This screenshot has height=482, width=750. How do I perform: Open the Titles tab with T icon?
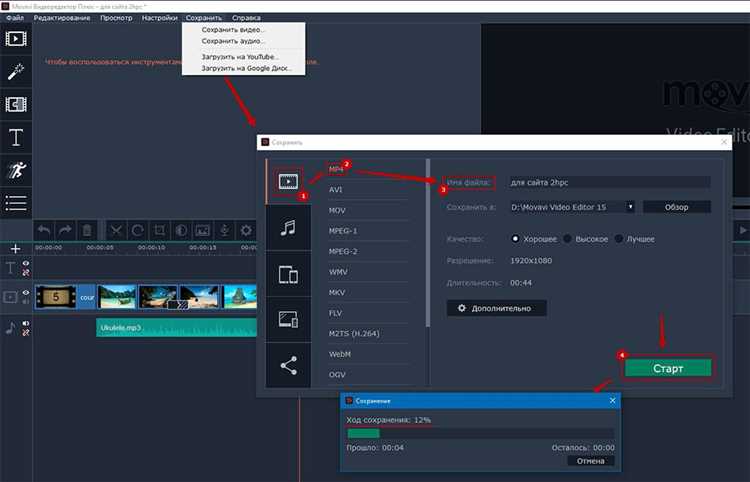point(16,138)
